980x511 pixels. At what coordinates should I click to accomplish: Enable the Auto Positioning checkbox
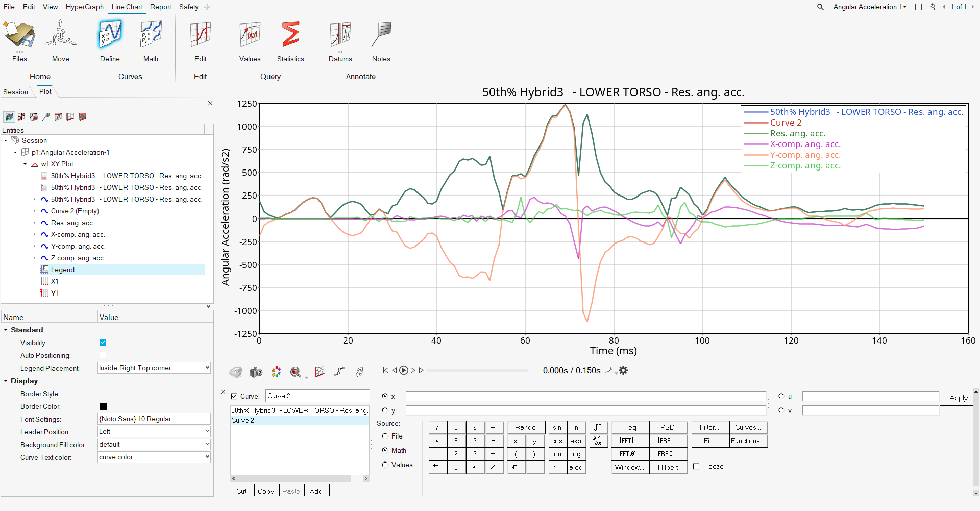pos(103,355)
